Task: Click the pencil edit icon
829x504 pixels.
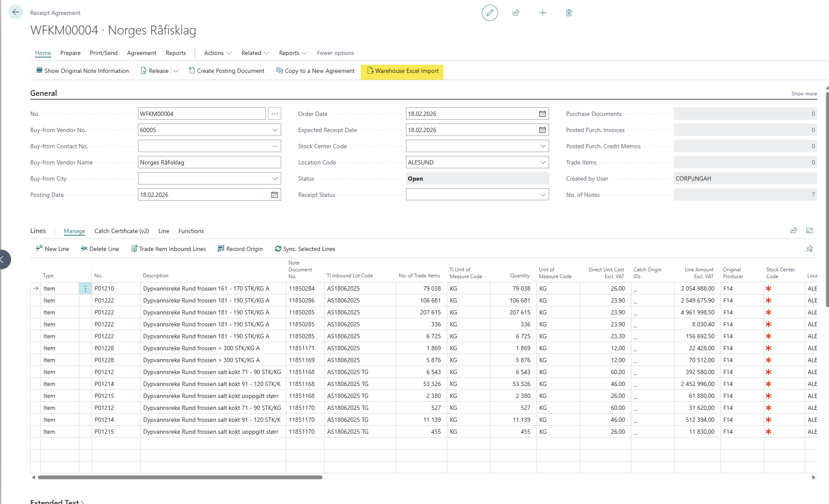Action: 489,13
